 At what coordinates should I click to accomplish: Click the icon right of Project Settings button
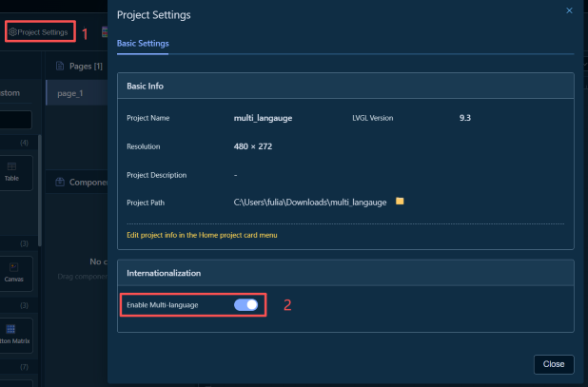[x=105, y=32]
